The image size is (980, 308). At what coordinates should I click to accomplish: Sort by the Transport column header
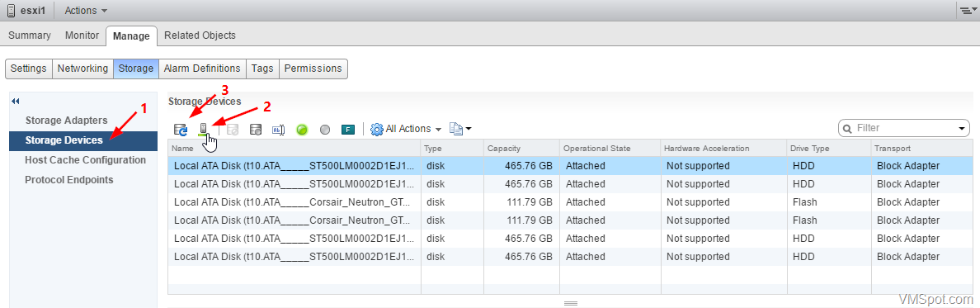pyautogui.click(x=922, y=149)
